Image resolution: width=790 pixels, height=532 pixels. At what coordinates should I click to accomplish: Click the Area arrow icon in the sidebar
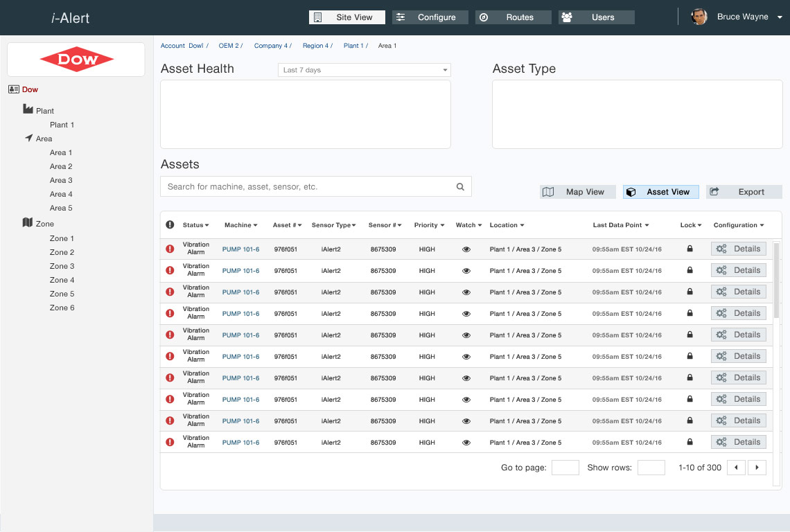(x=28, y=138)
